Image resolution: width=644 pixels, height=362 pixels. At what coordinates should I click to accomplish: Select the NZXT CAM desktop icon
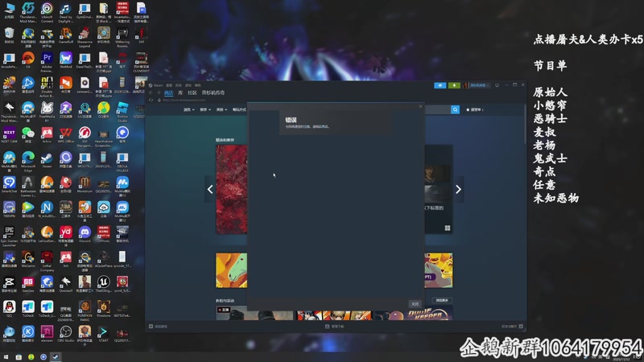click(x=9, y=135)
